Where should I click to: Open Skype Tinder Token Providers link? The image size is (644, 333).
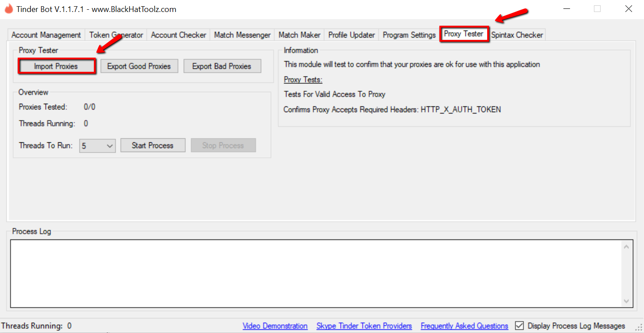[x=364, y=326]
